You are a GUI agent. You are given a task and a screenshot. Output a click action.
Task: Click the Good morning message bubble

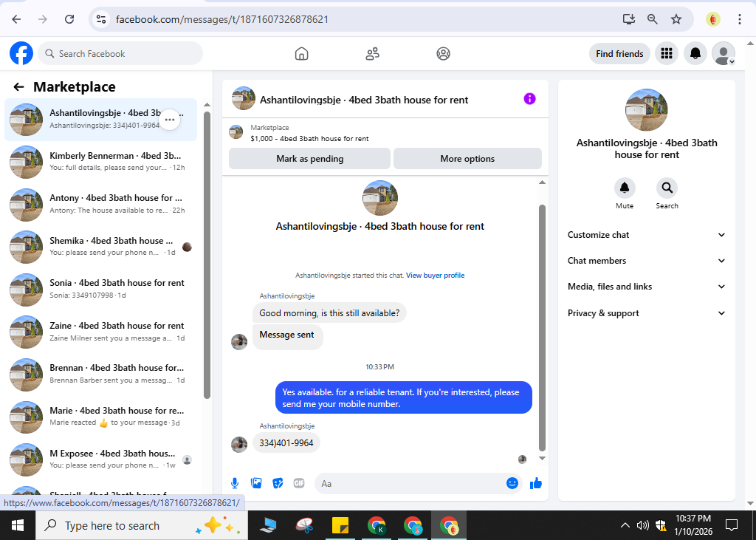coord(329,313)
